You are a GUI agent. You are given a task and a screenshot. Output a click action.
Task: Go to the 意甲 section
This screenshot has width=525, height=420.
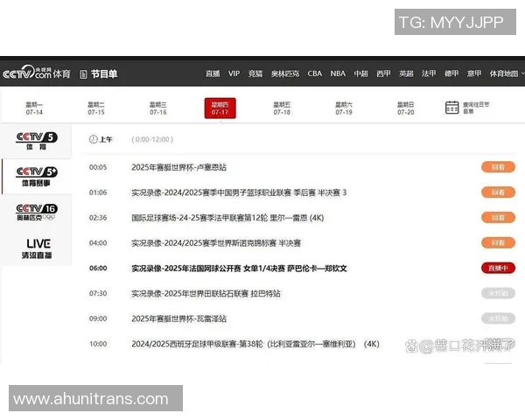click(474, 73)
